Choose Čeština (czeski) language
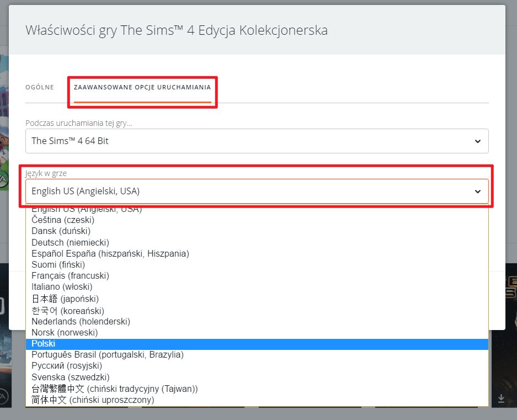Image resolution: width=517 pixels, height=420 pixels. 257,220
